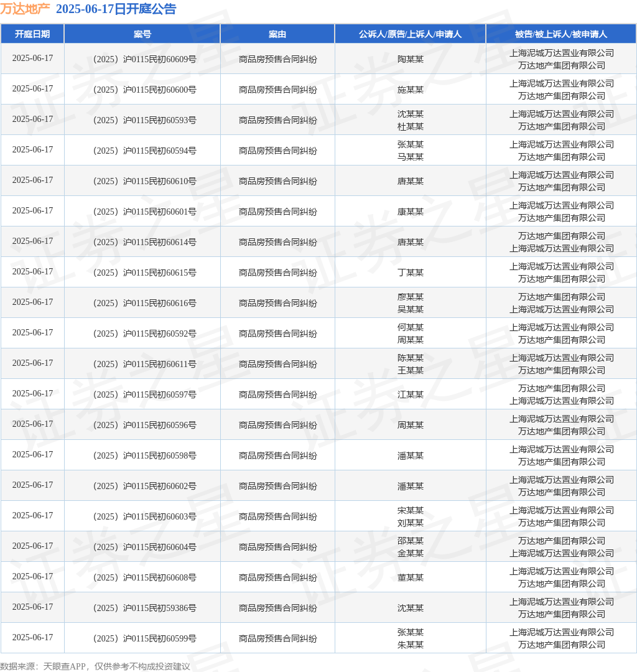Image resolution: width=637 pixels, height=672 pixels.
Task: Click date 2025-06-17 in the 60609号 row
Action: click(32, 58)
